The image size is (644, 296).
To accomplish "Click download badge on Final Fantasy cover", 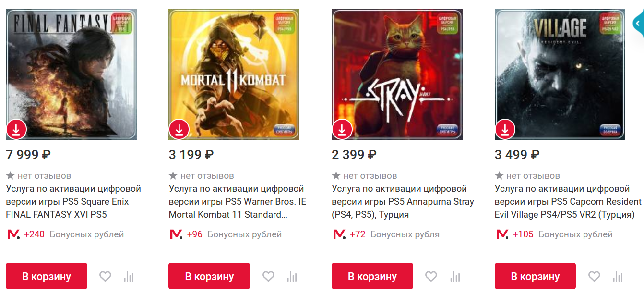I will pos(16,129).
